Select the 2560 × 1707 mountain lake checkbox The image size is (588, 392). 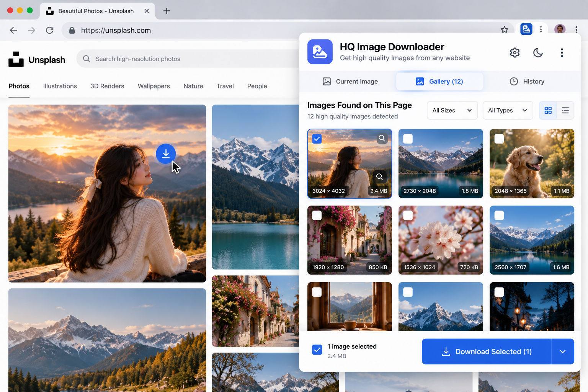(499, 215)
